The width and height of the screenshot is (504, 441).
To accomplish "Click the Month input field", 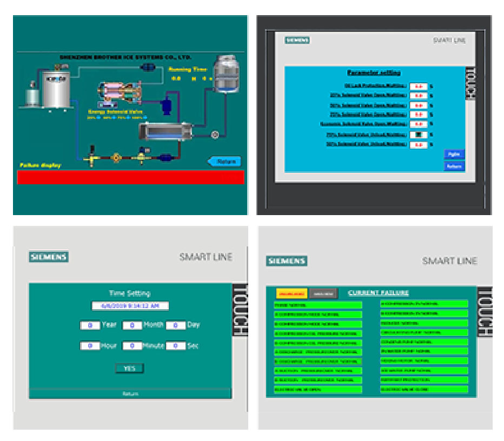I will (132, 325).
